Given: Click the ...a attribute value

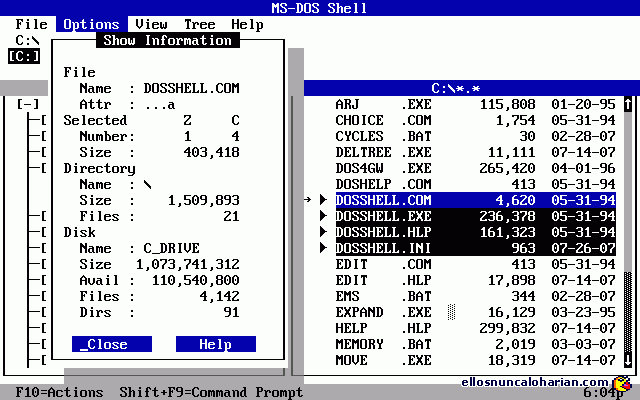Looking at the screenshot, I should [x=160, y=105].
